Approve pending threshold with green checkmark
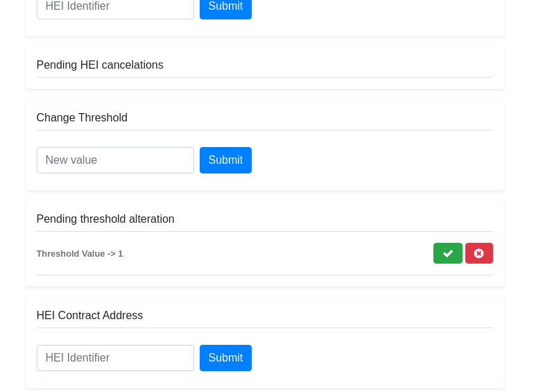The image size is (536, 392). (x=447, y=253)
